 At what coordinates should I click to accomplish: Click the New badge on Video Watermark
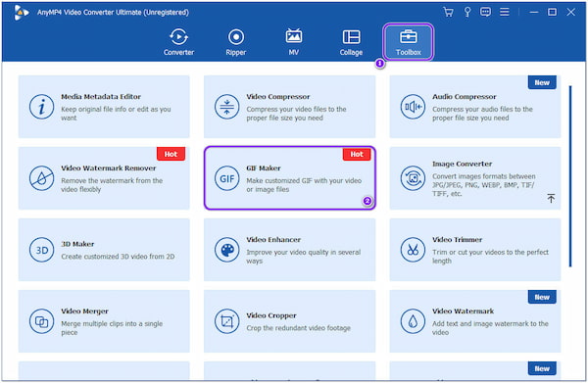(x=542, y=297)
